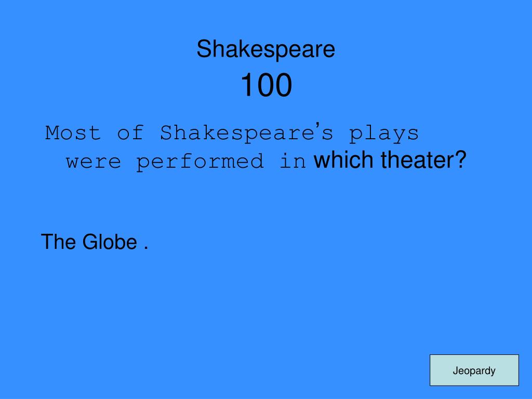Click the word were in question
532x399 pixels.
[94, 162]
